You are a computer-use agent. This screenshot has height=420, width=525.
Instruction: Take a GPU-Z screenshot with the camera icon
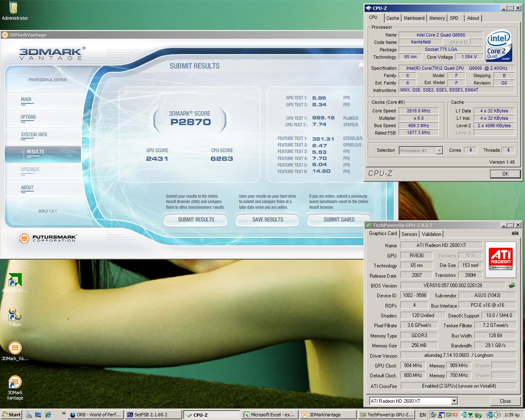click(x=515, y=233)
